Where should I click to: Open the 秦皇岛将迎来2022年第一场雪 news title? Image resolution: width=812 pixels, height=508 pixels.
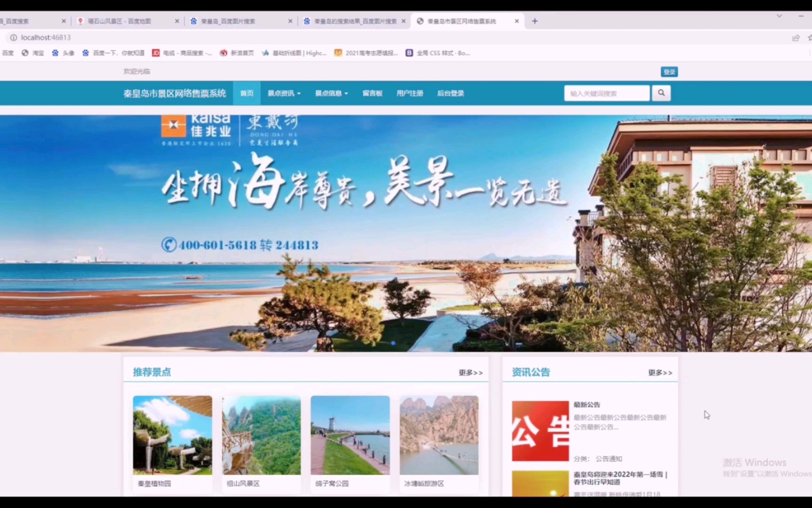(620, 478)
